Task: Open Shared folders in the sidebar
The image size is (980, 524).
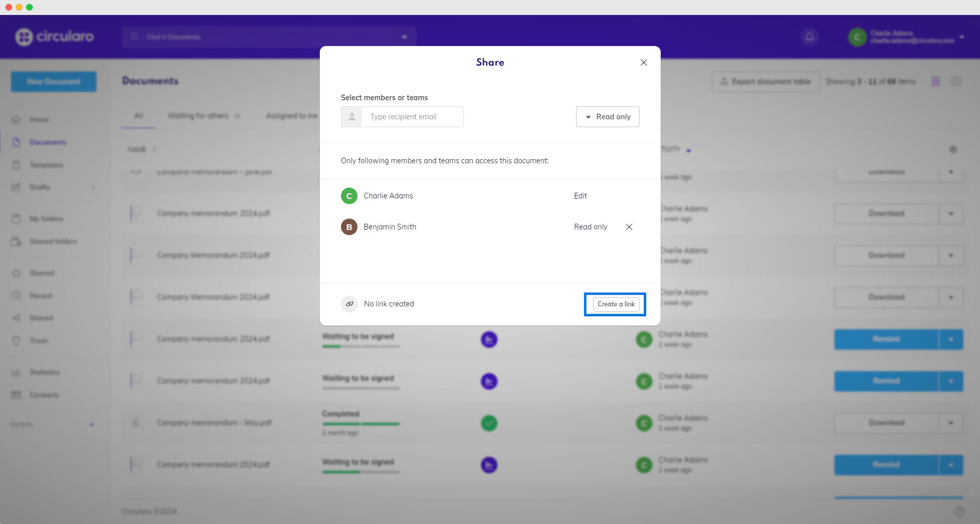Action: (x=53, y=241)
